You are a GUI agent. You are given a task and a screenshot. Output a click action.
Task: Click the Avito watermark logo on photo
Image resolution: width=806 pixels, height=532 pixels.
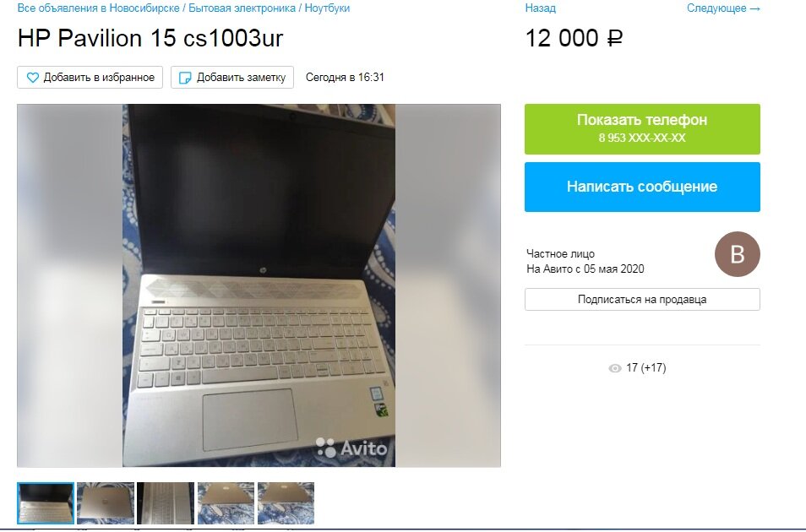(x=351, y=448)
